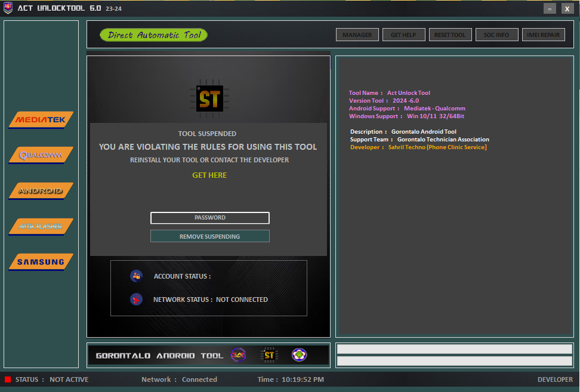Open the IMEI Repair option
Screen dimensions: 580x392
point(544,35)
